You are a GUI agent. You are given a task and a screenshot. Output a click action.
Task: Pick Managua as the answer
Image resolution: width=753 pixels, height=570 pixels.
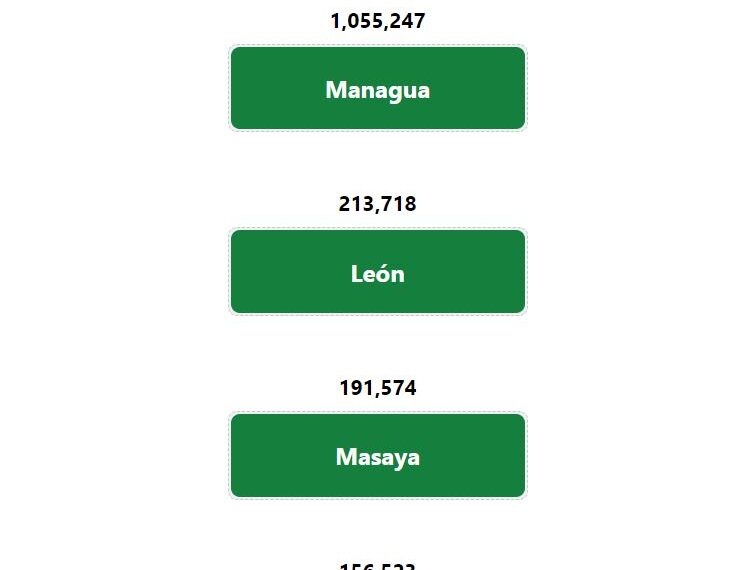[x=378, y=88]
